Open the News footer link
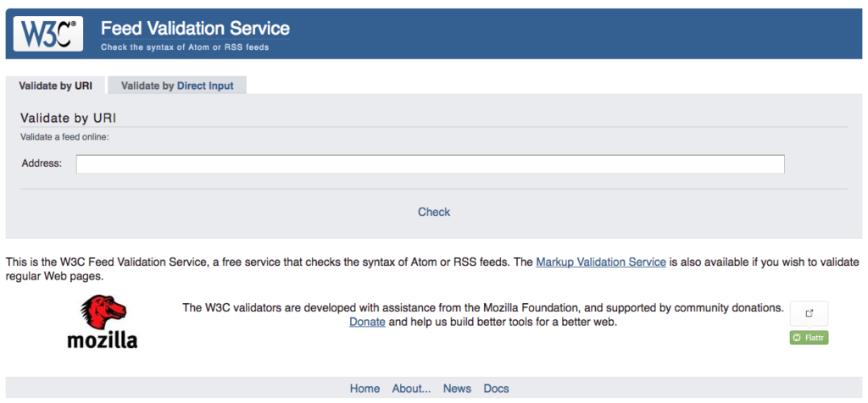Screen dimensions: 868x403 [457, 389]
